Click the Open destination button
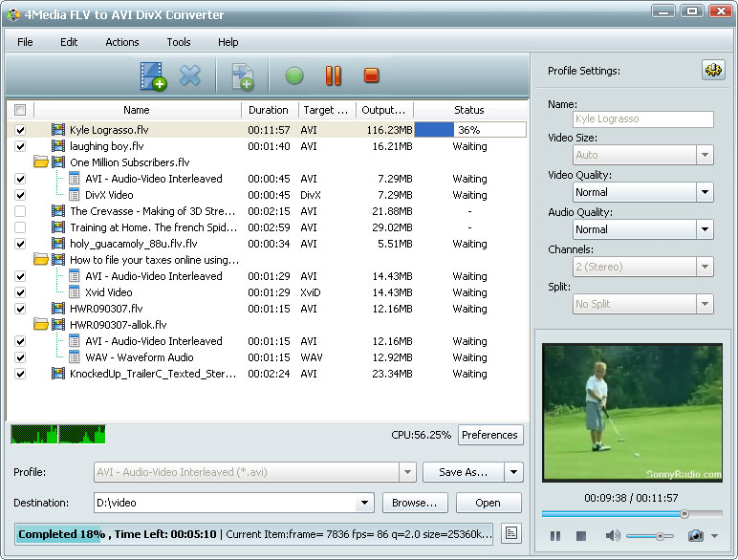 [x=488, y=503]
